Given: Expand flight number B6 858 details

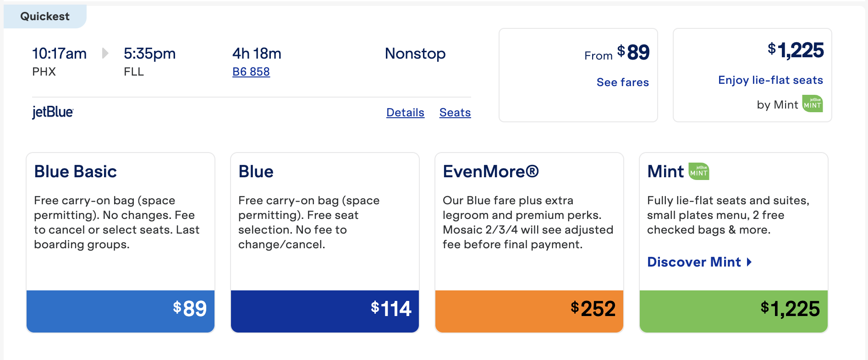Looking at the screenshot, I should pyautogui.click(x=251, y=71).
